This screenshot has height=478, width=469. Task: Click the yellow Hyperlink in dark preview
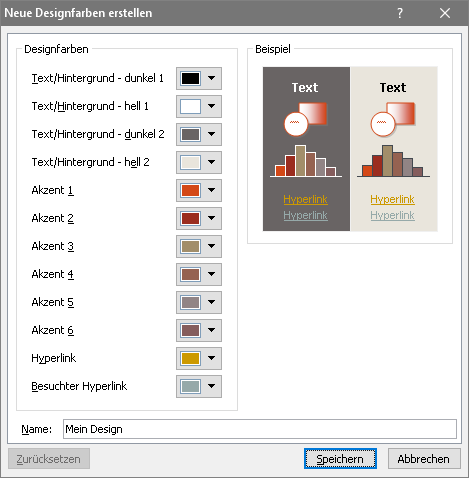(305, 199)
